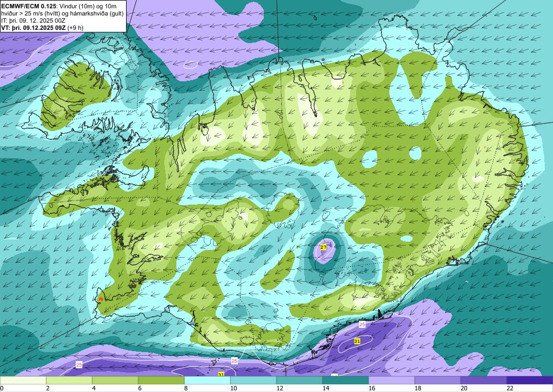Click the 12–14 m/s teal legend swatch

(x=299, y=380)
